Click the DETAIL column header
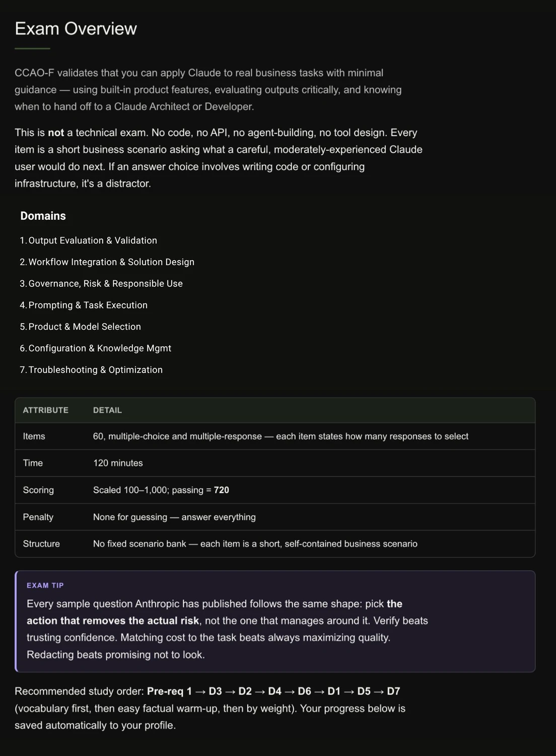Viewport: 556px width, 756px height. [107, 410]
